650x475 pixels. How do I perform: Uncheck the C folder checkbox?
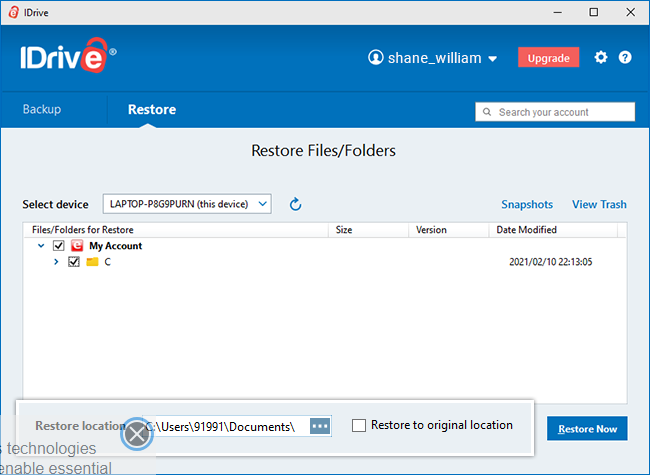coord(74,262)
